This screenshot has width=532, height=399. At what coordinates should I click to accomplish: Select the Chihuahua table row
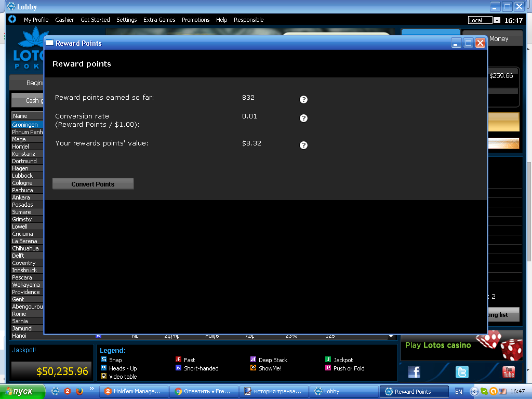pos(28,248)
